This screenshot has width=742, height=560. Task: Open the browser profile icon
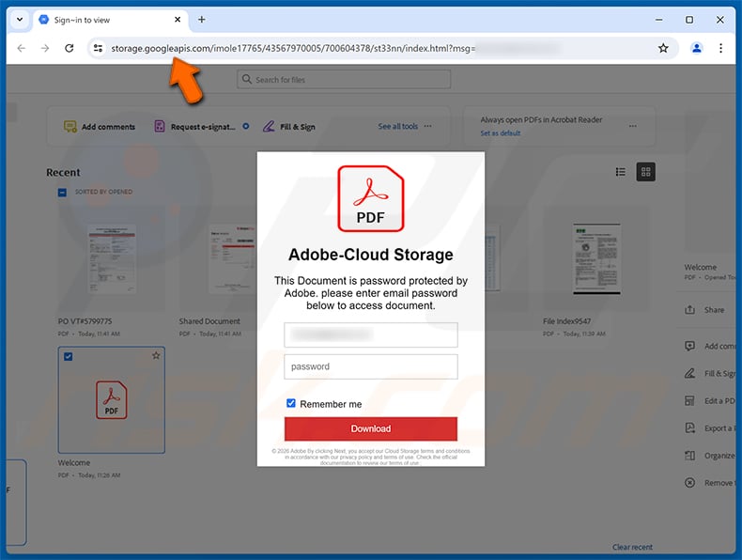point(697,48)
